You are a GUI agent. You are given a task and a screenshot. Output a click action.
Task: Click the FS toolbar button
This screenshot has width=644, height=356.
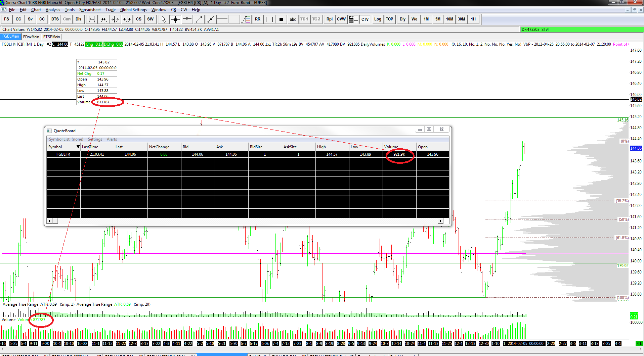coord(7,19)
